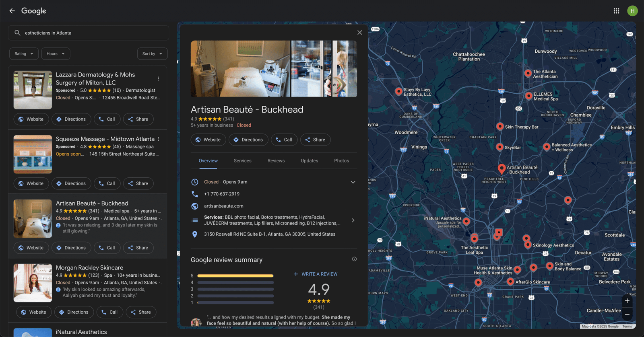This screenshot has width=644, height=337.
Task: Expand the Services list arrow
Action: (353, 220)
